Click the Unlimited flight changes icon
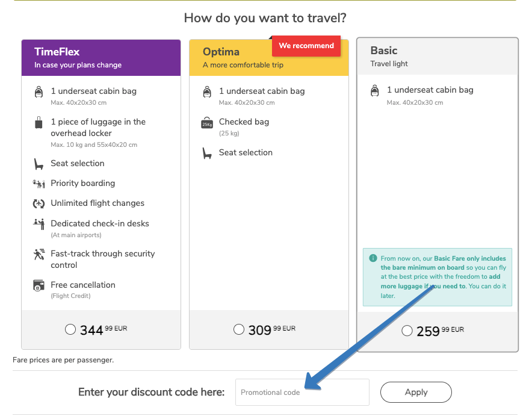 37,203
